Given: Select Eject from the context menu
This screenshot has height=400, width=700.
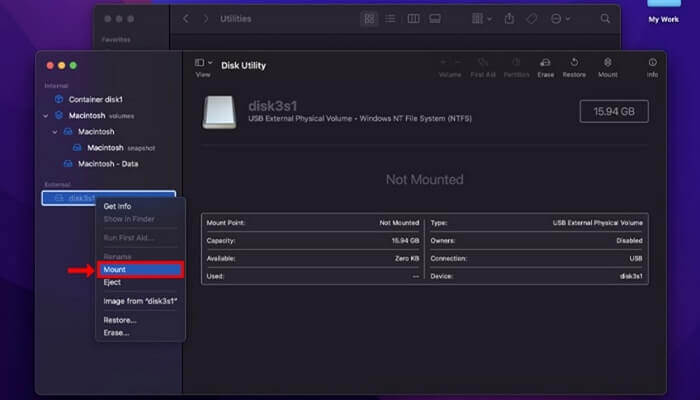Looking at the screenshot, I should click(x=112, y=283).
